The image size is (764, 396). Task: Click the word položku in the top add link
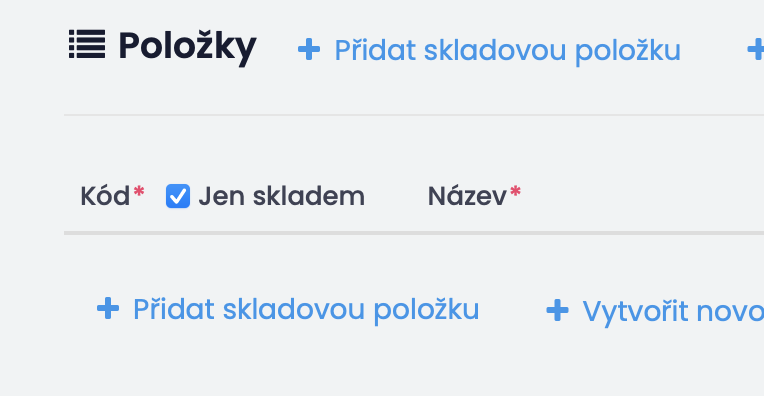coord(628,51)
